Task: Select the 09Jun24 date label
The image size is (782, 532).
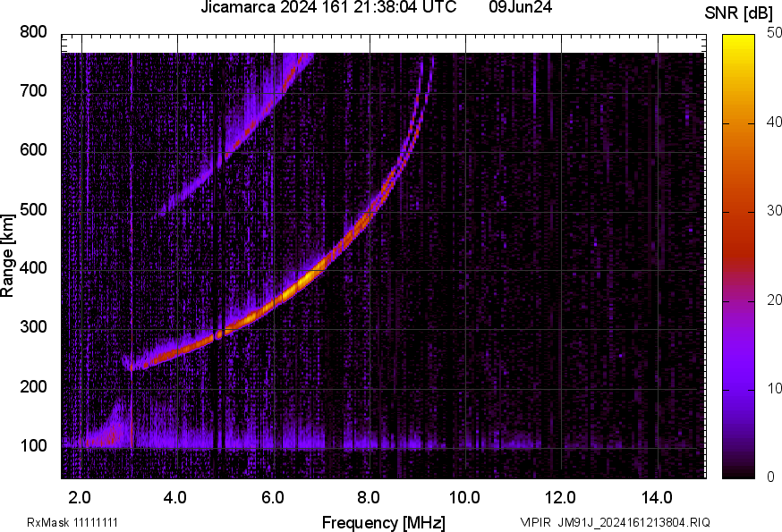Action: (x=520, y=7)
